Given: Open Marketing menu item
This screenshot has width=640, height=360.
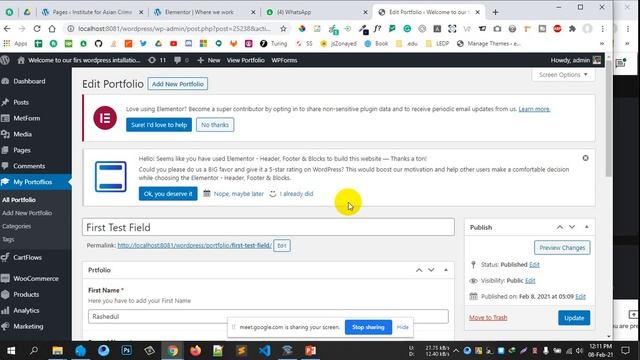Looking at the screenshot, I should 28,327.
